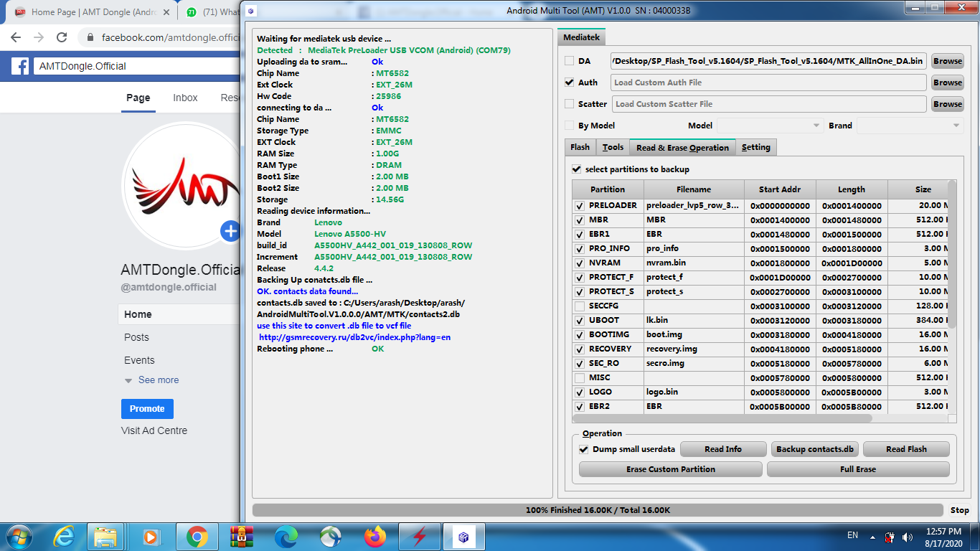This screenshot has height=551, width=980.
Task: Uncheck the PRELOADER partition checkbox
Action: tap(579, 206)
